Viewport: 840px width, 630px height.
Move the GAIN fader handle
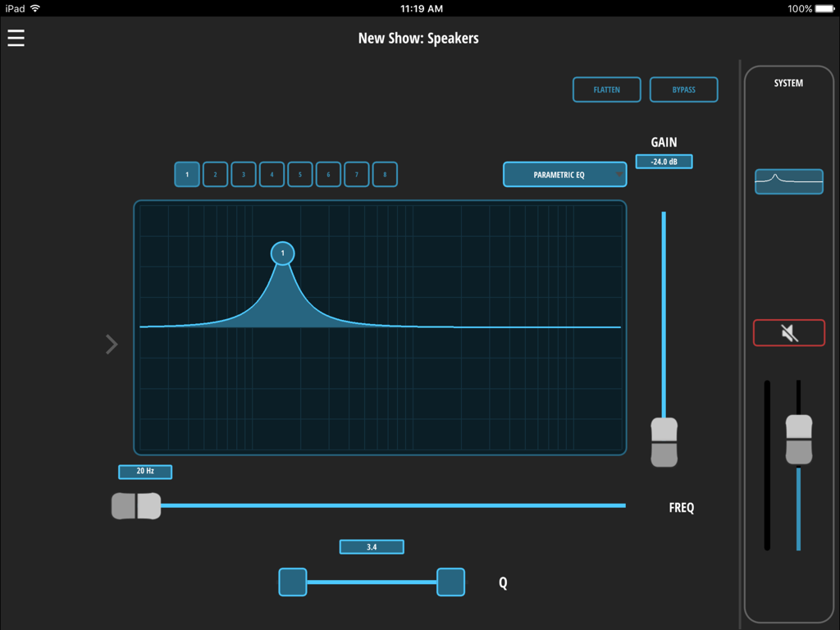point(664,441)
